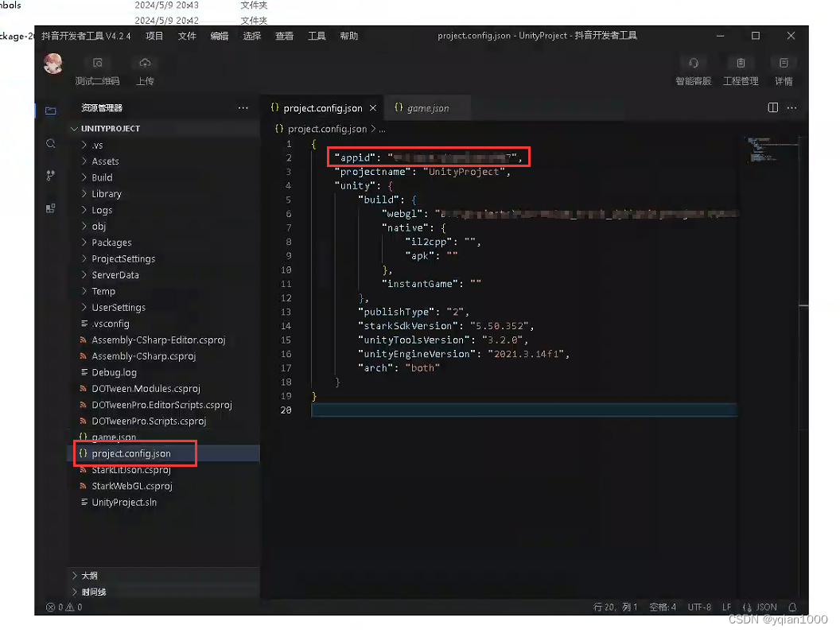Open the 工具 menu
Image resolution: width=840 pixels, height=633 pixels.
(x=317, y=36)
